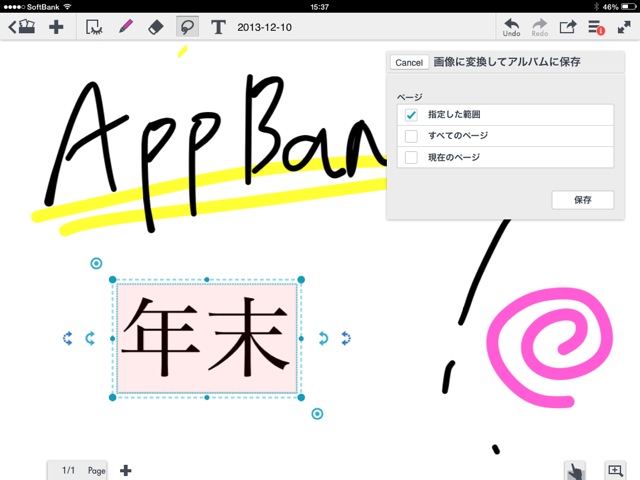Image resolution: width=640 pixels, height=480 pixels.
Task: Select the pink pen tool
Action: (x=126, y=27)
